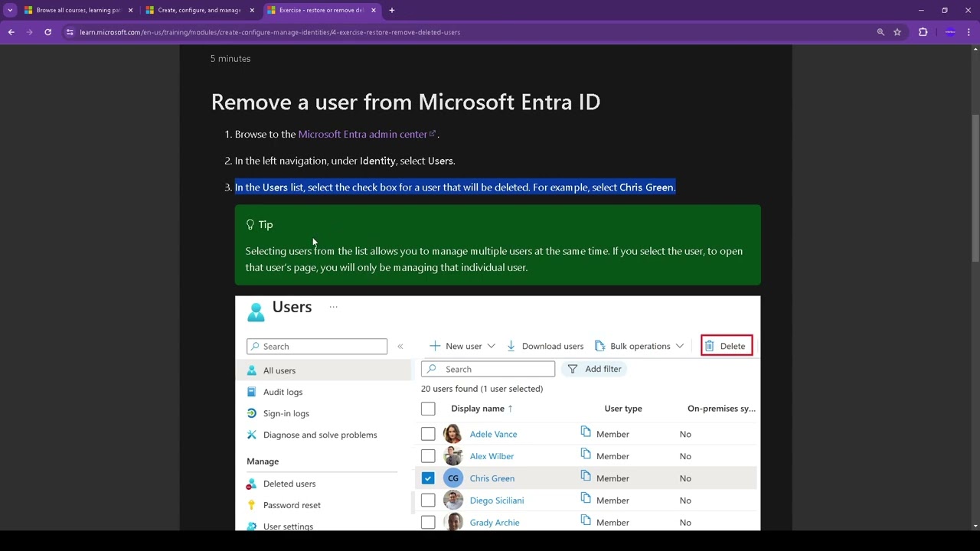Open the browser profile avatar
Screen dimensions: 980x551
click(950, 32)
